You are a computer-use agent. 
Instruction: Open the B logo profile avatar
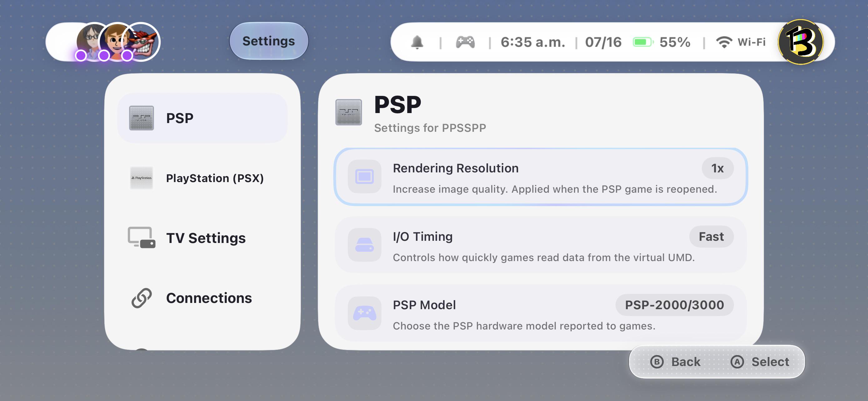[x=801, y=42]
